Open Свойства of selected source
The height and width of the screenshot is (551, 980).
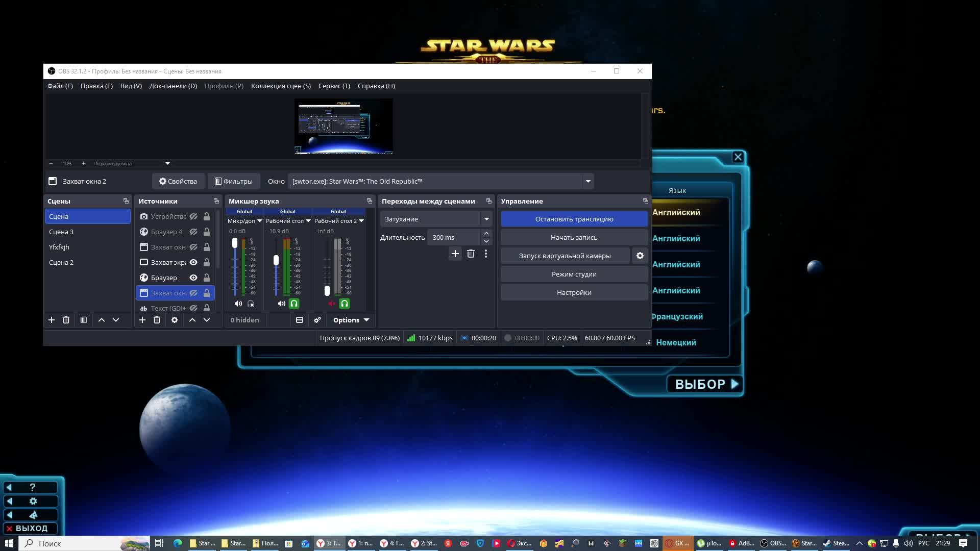[x=178, y=181]
